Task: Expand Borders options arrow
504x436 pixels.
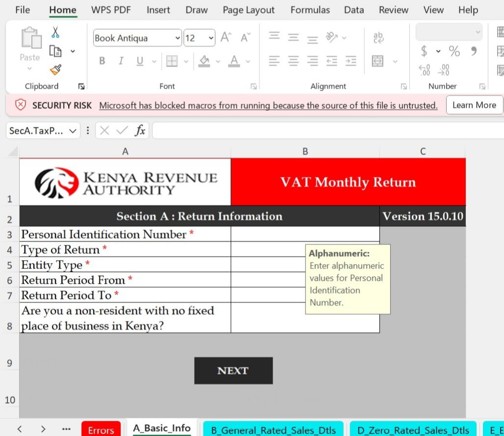Action: pos(186,61)
